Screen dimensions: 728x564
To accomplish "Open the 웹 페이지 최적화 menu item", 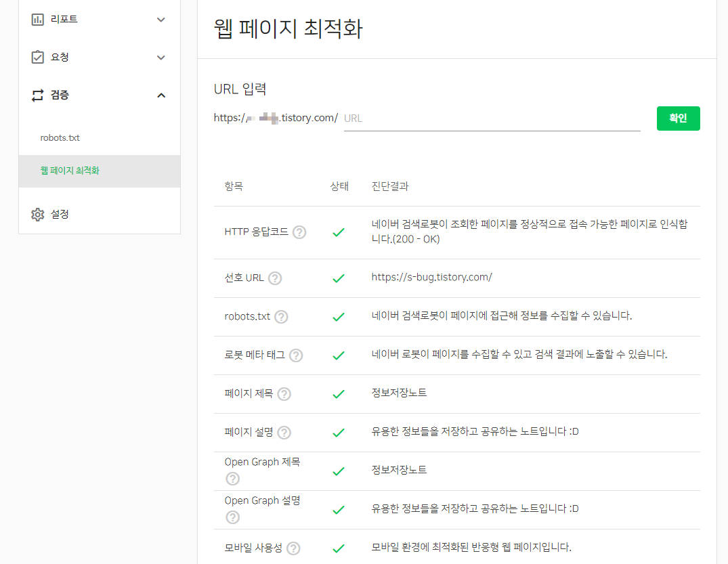I will pos(70,171).
